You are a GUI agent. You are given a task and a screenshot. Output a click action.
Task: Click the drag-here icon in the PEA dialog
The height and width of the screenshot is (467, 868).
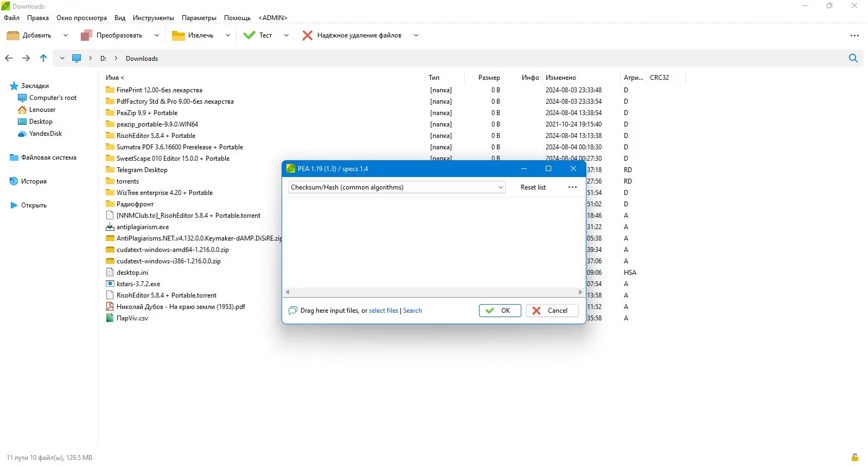pyautogui.click(x=293, y=311)
